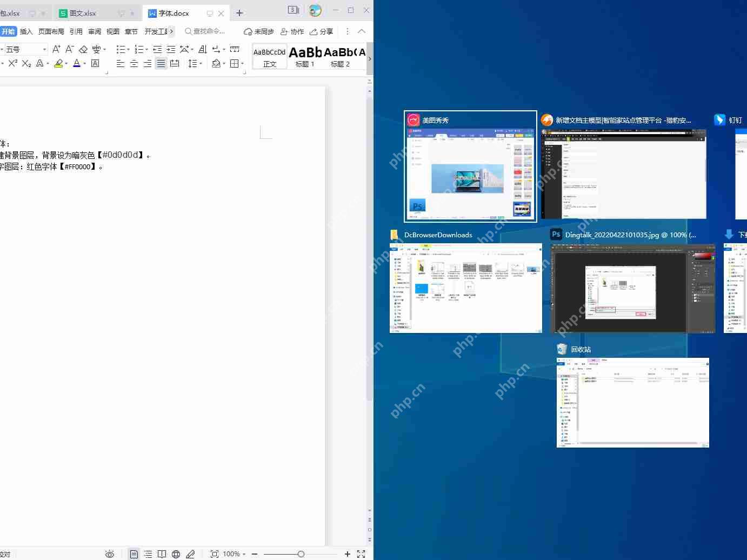Toggle justified alignment in ribbon
This screenshot has width=747, height=560.
click(161, 63)
